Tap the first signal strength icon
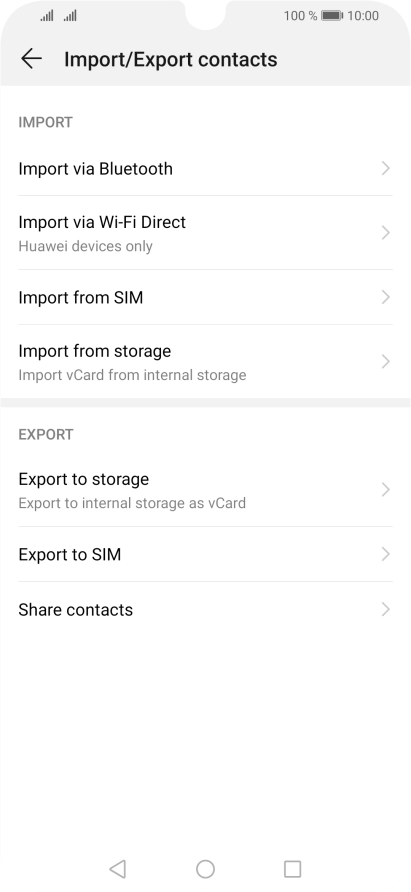This screenshot has height=892, width=411. [47, 16]
